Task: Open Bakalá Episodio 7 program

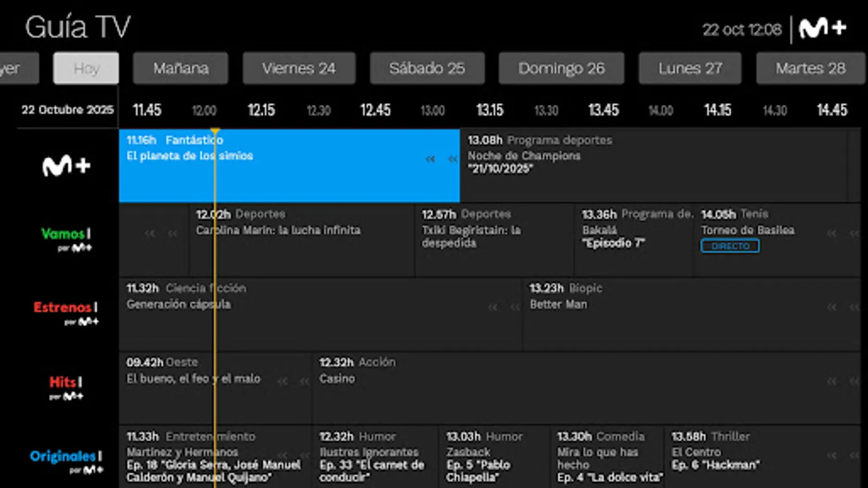Action: click(x=634, y=240)
